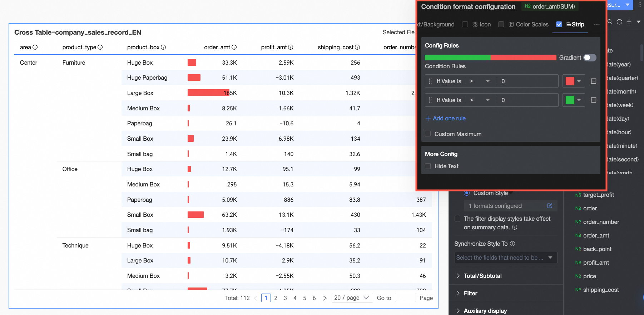The image size is (644, 315).
Task: Click the plus icon to add a field
Action: pyautogui.click(x=629, y=22)
